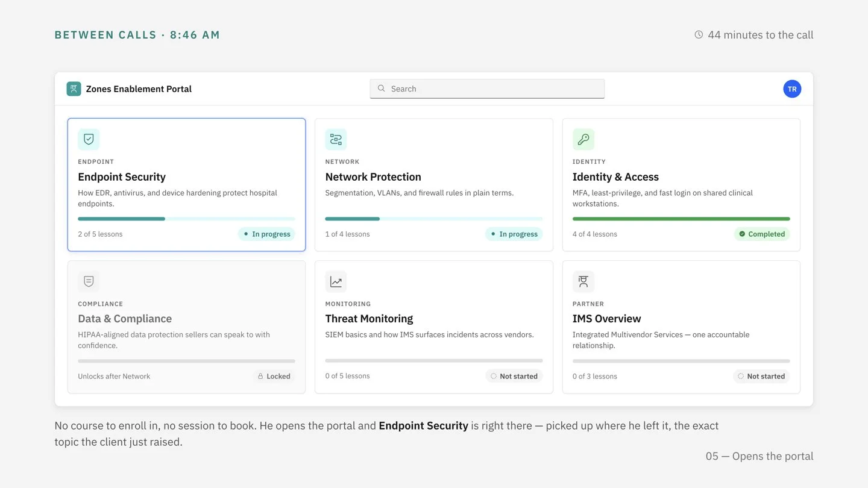Open the TR user avatar menu
This screenshot has width=868, height=488.
pos(792,89)
